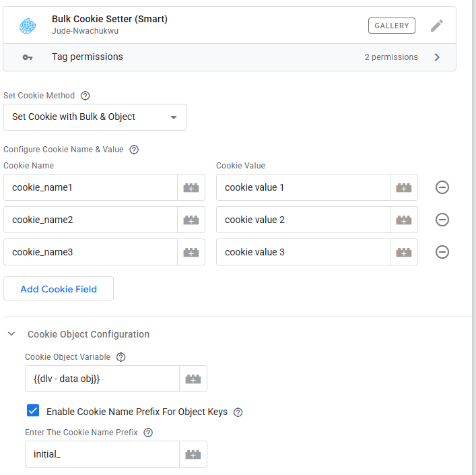
Task: Click help icon for Configure Cookie Name & Value
Action: click(133, 150)
